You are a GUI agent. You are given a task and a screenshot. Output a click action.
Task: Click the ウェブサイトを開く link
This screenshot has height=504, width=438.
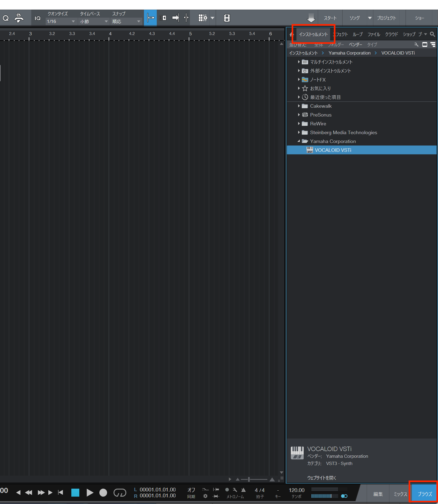coord(322,478)
